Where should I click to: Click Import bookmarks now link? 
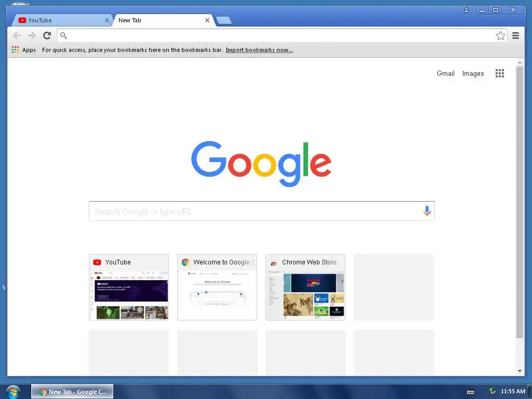tap(259, 50)
